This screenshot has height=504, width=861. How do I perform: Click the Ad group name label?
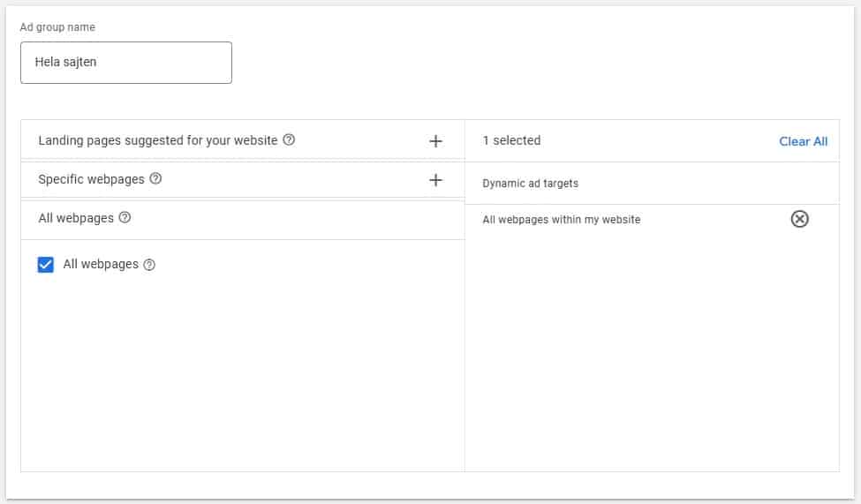(x=57, y=26)
